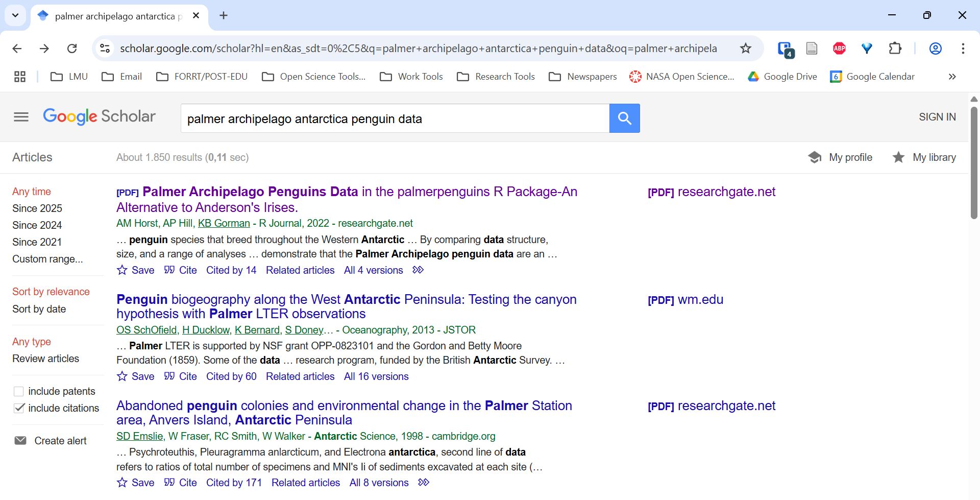Cite the Penguin biogeography article

click(181, 376)
